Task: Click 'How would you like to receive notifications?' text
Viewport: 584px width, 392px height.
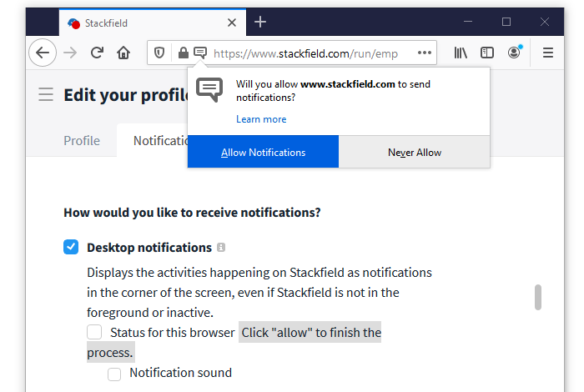Action: point(192,213)
